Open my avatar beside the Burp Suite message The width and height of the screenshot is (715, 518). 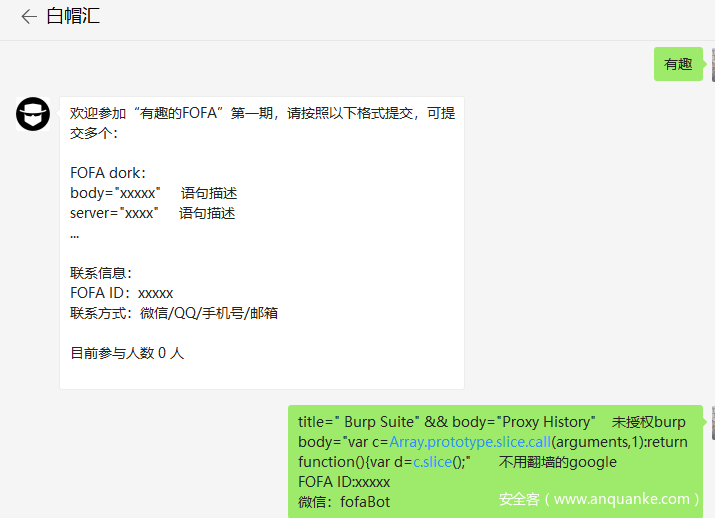coord(713,423)
